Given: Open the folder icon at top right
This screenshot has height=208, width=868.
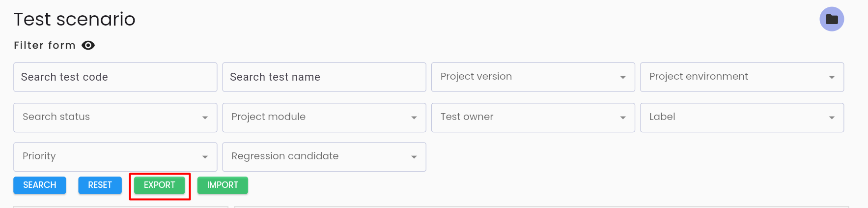Looking at the screenshot, I should click(x=832, y=19).
